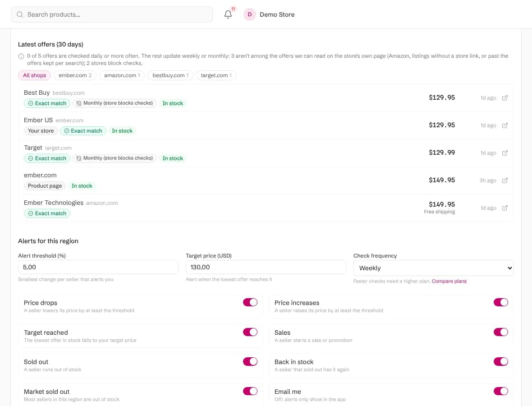Turn off Sold out alerts
Screen dimensions: 532x406
click(250, 361)
